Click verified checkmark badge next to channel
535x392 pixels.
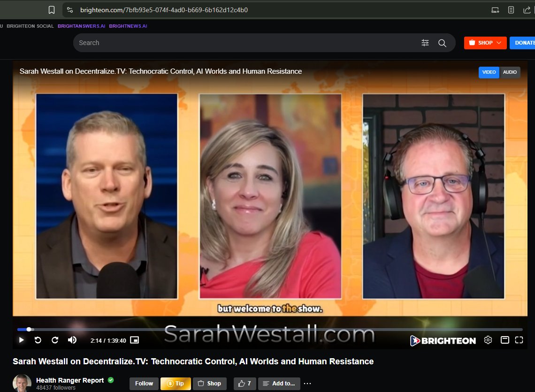pyautogui.click(x=111, y=380)
